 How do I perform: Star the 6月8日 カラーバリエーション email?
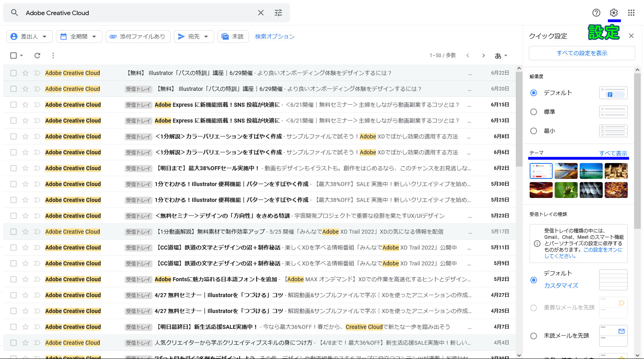(25, 136)
